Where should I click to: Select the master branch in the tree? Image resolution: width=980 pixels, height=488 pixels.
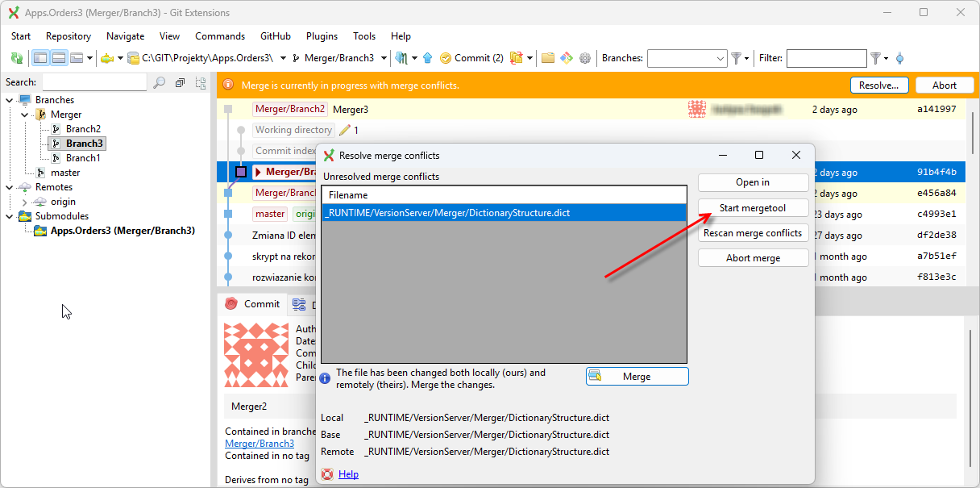point(65,173)
